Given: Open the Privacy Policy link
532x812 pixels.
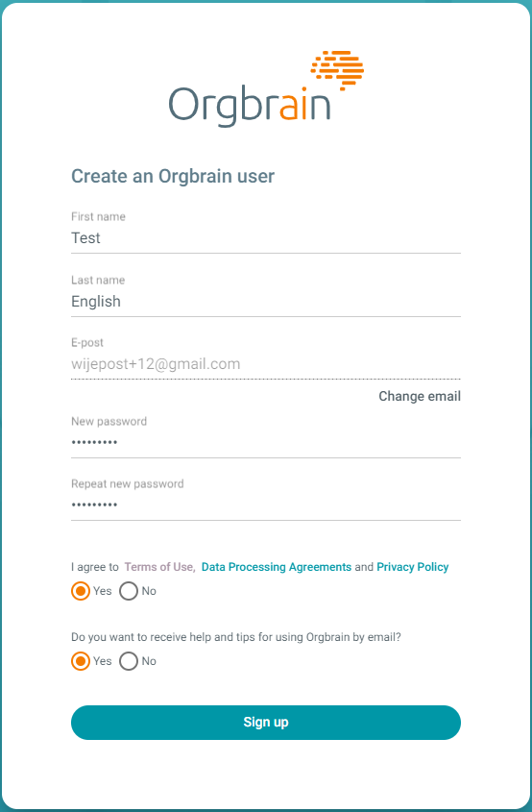Looking at the screenshot, I should (x=413, y=567).
